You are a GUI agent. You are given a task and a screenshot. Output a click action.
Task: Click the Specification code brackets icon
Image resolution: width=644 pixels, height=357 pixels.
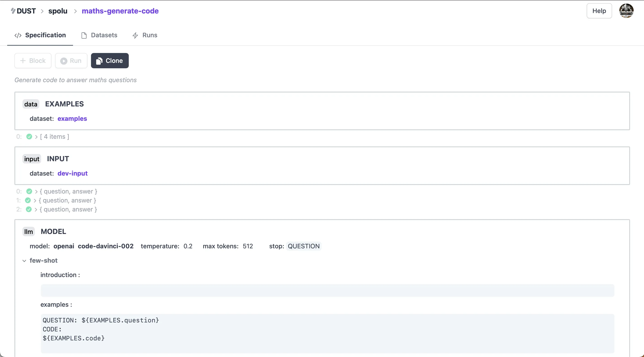(x=18, y=35)
